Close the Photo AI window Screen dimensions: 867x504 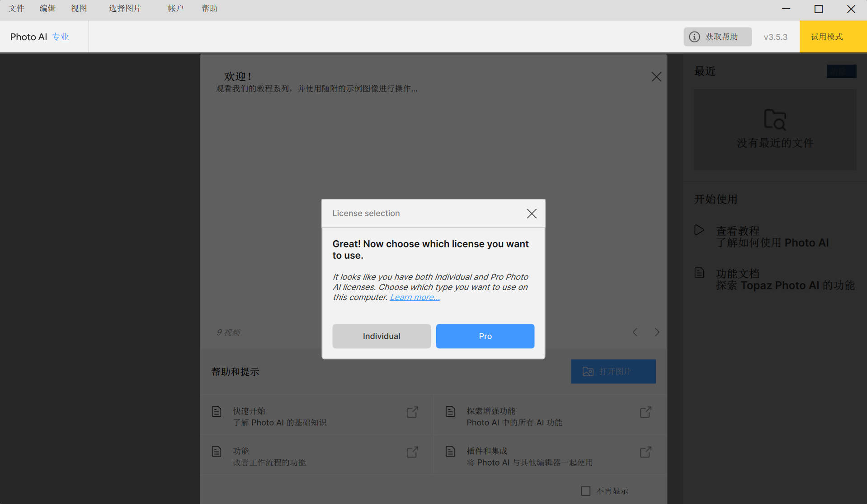pyautogui.click(x=851, y=9)
